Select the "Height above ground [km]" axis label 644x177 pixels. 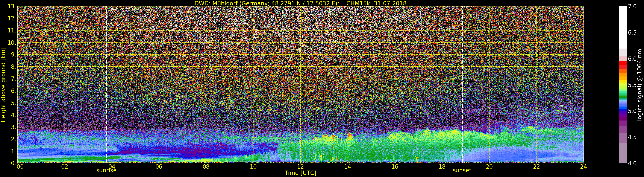pyautogui.click(x=3, y=85)
